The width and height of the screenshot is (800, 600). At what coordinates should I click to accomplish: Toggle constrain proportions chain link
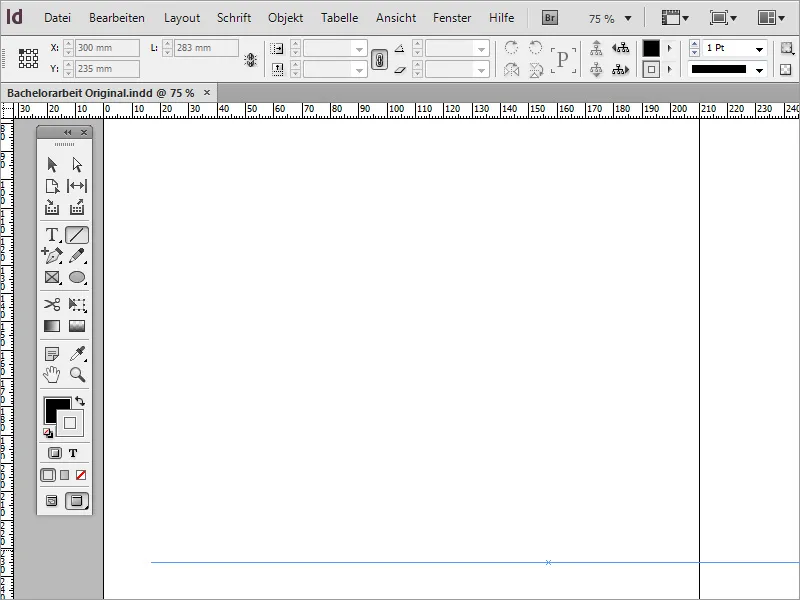379,60
